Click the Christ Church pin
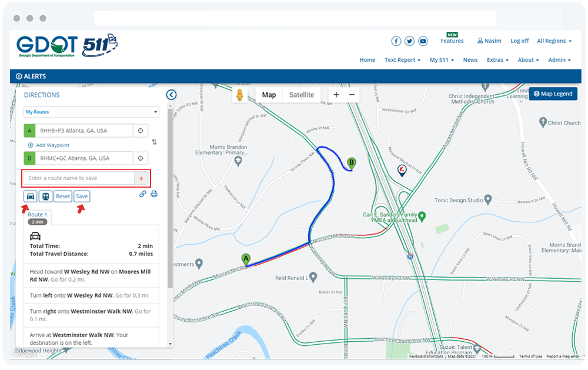This screenshot has width=588, height=370. 543,122
